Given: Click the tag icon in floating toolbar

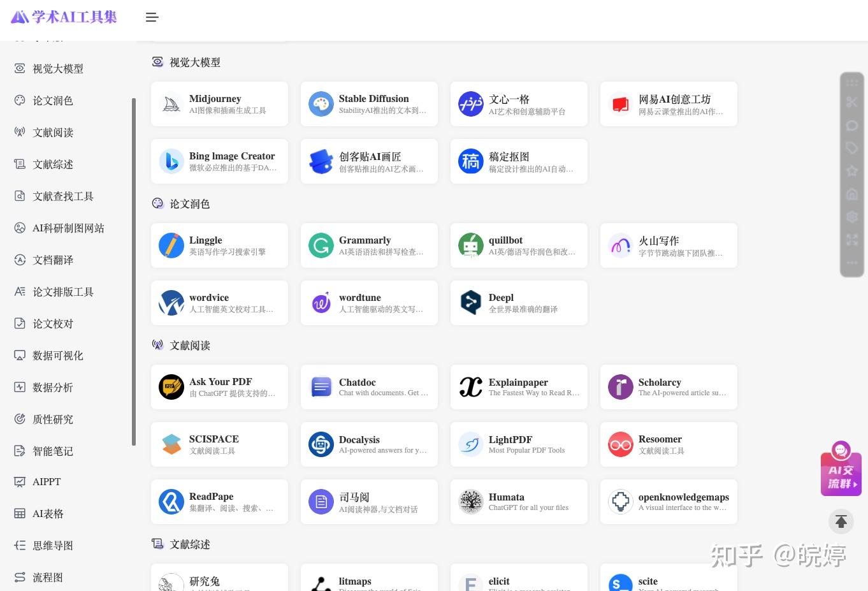Looking at the screenshot, I should click(852, 148).
